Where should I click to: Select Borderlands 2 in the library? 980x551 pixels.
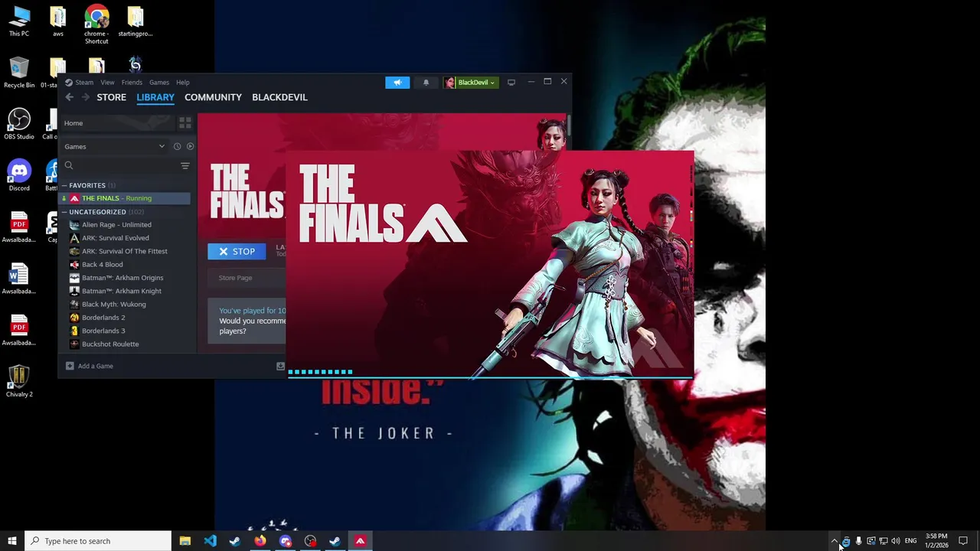click(x=126, y=318)
